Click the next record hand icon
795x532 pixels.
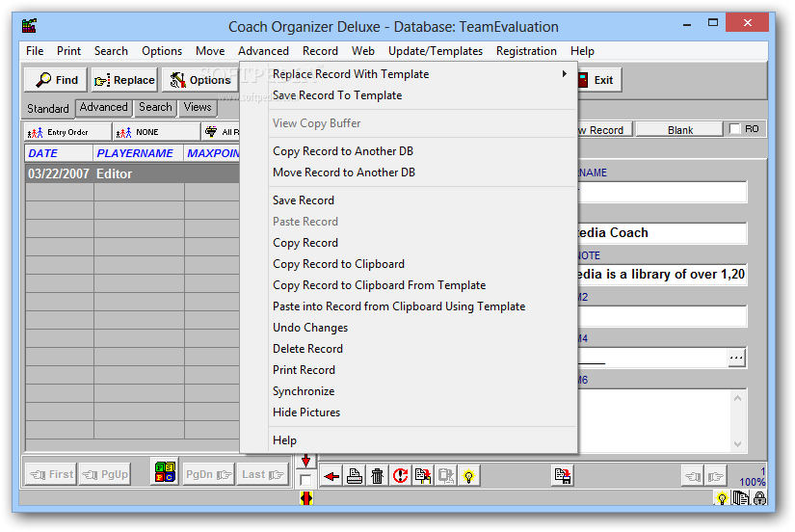coord(715,476)
